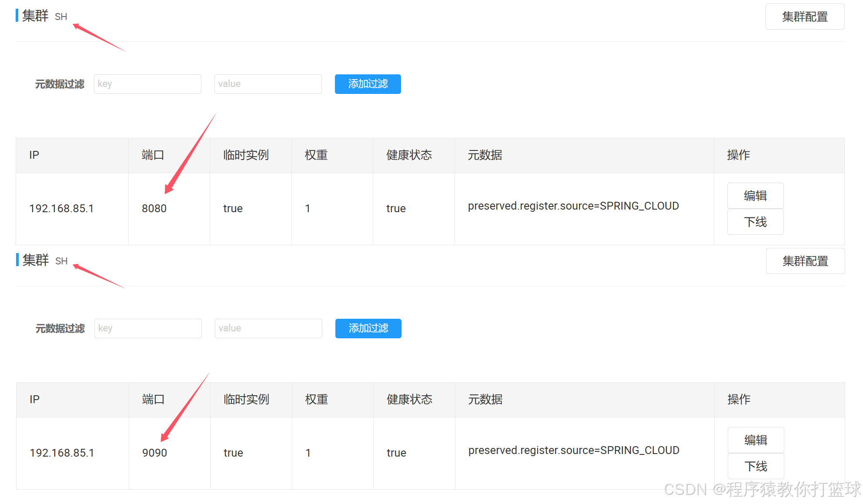
Task: Click the 元数据 column header in top table
Action: pyautogui.click(x=485, y=155)
